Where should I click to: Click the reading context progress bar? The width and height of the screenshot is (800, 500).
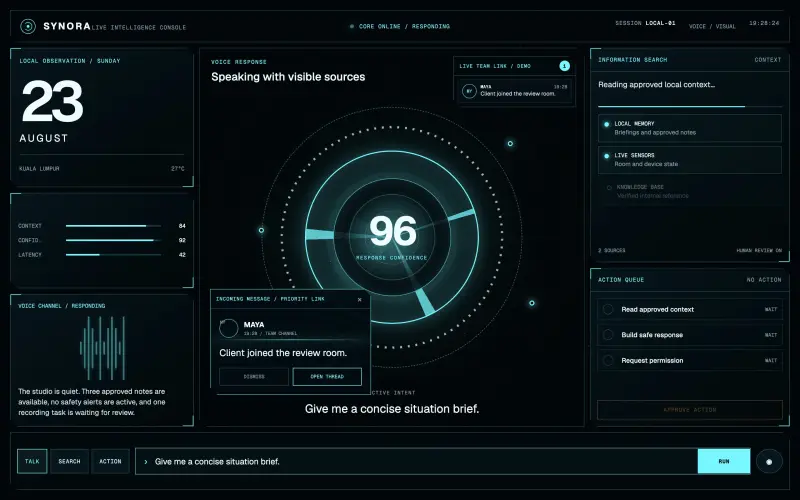click(x=690, y=106)
